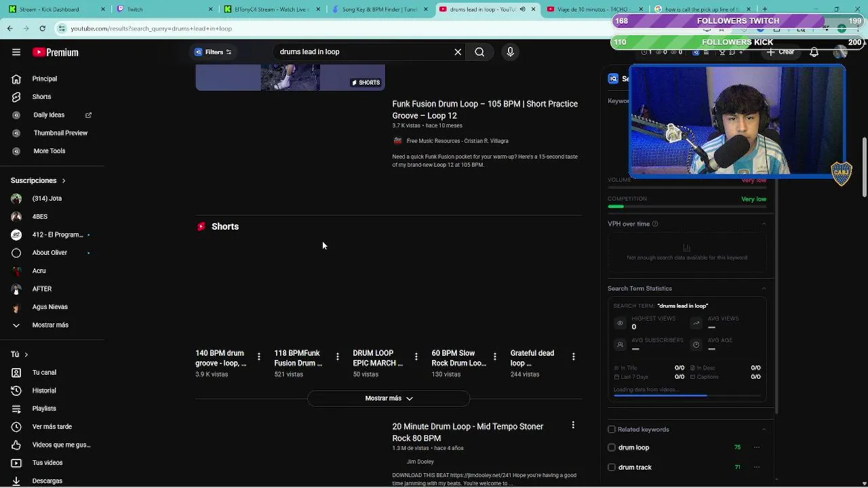Open options for 118 BPM Funk Fusion short
Screen dimensions: 868x488
[337, 357]
